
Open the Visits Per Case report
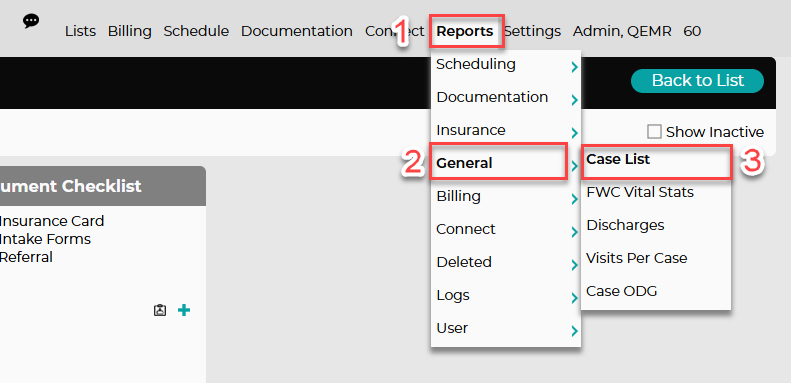pos(637,258)
